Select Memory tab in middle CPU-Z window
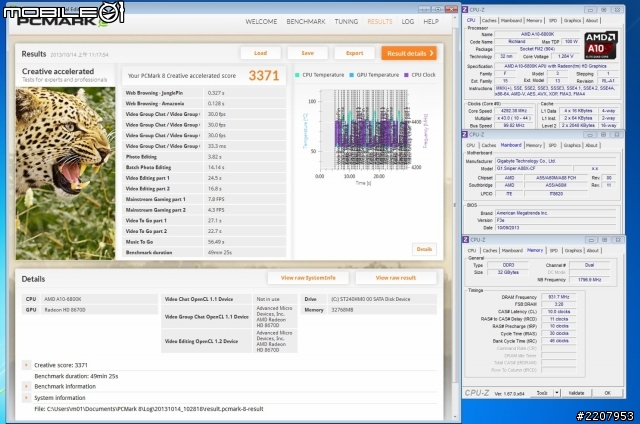This screenshot has height=424, width=640. pos(533,145)
